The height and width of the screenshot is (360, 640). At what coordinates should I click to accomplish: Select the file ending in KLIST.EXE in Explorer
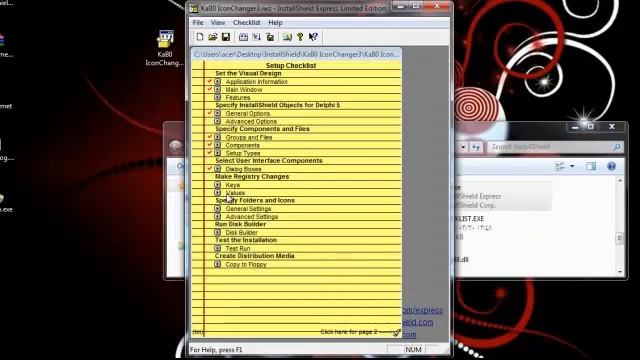[x=469, y=219]
